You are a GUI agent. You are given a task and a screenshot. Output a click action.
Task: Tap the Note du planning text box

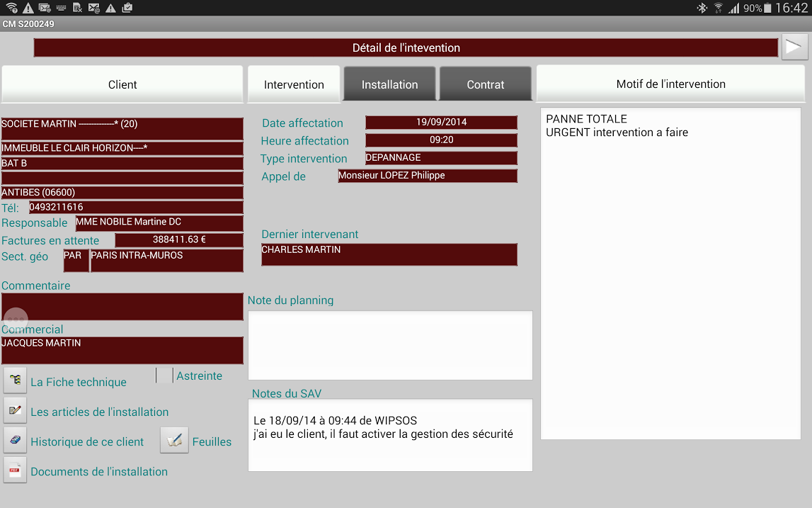(390, 345)
